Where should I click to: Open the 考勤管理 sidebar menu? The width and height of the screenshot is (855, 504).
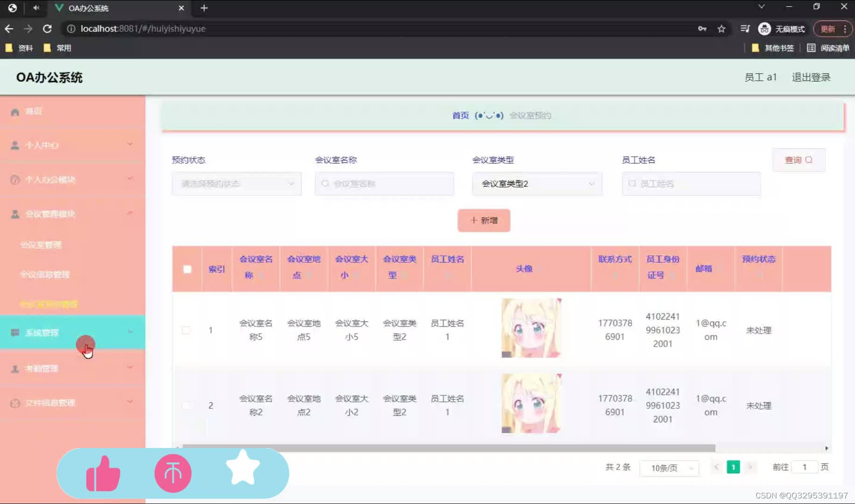point(72,368)
